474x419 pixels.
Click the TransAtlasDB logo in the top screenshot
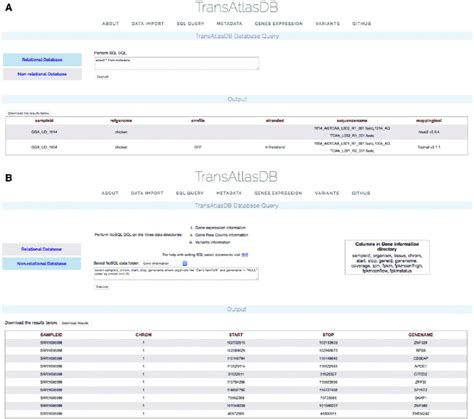tap(236, 7)
